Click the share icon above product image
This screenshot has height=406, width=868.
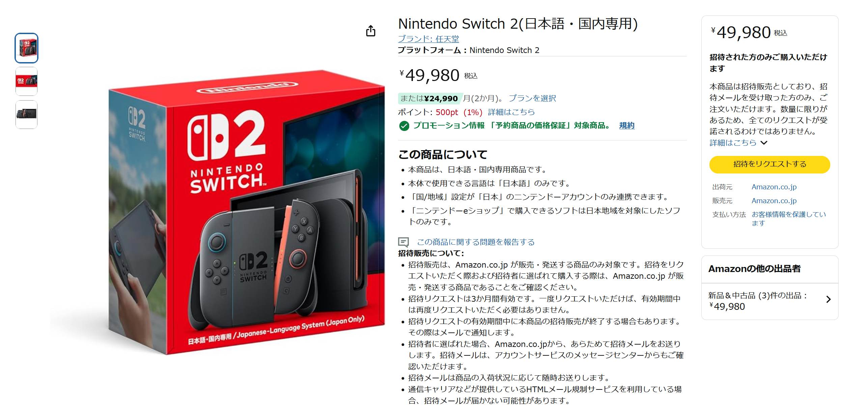point(370,31)
